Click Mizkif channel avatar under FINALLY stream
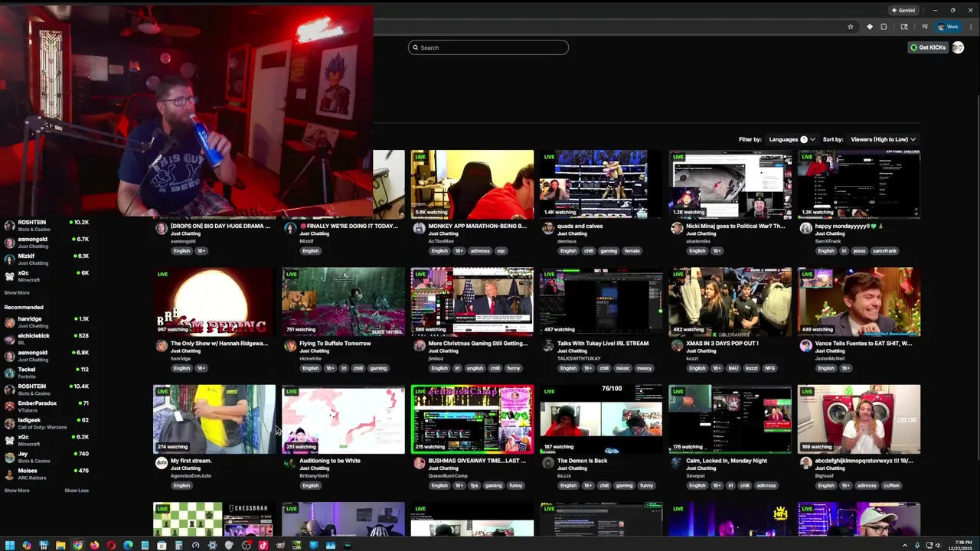This screenshot has width=980, height=551. (290, 228)
